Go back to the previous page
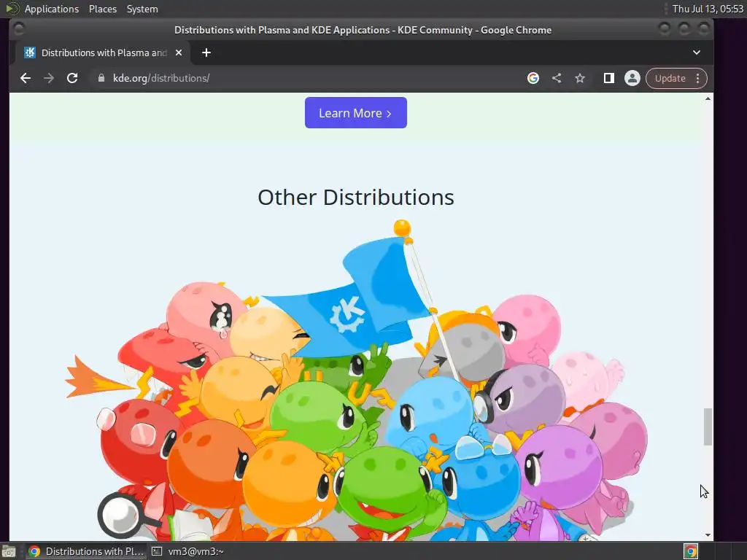 point(26,78)
